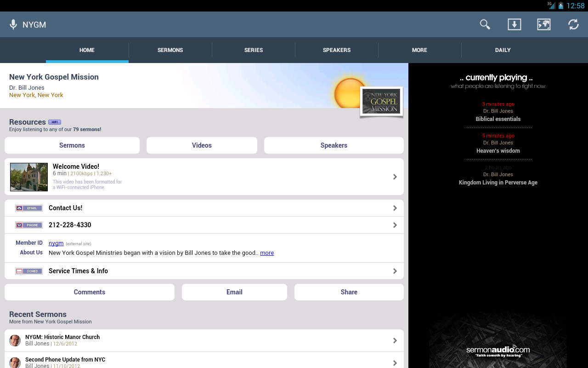Select the More tab
This screenshot has width=588, height=368.
[419, 50]
